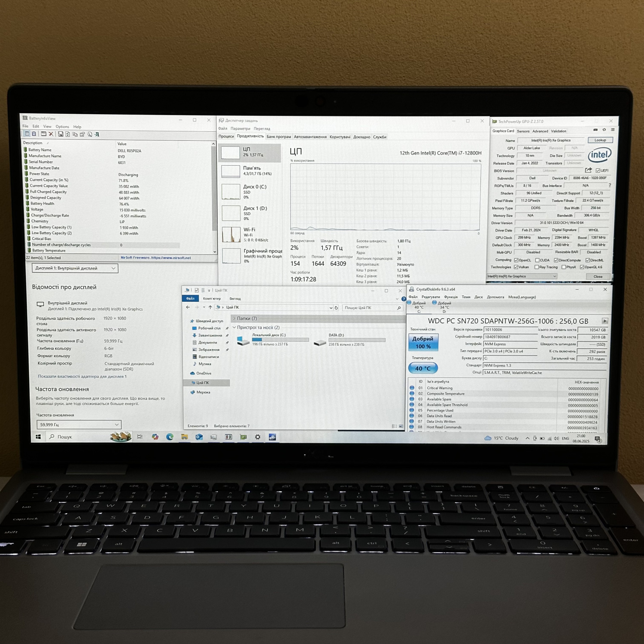Click the Properties icon in BatteryInfoView toolbar
Image resolution: width=644 pixels, height=644 pixels.
tap(82, 134)
